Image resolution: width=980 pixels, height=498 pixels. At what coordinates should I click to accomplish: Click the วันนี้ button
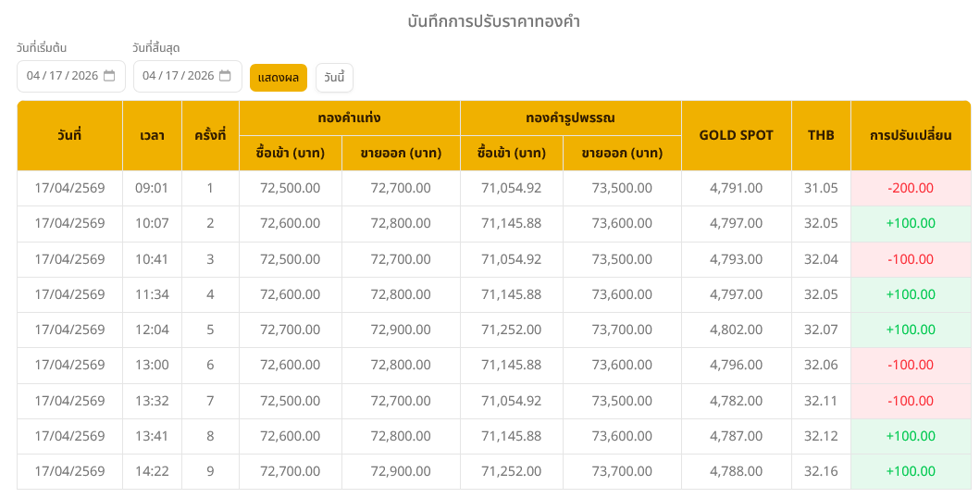click(334, 77)
